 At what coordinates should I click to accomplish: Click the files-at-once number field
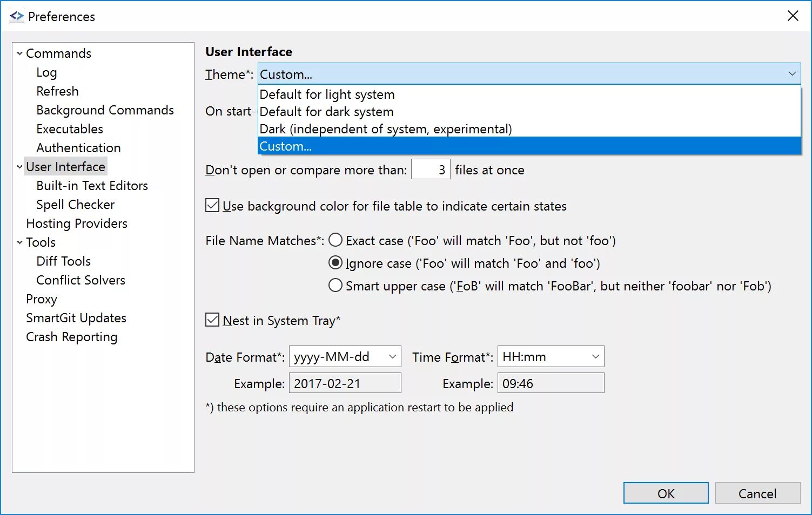[431, 170]
